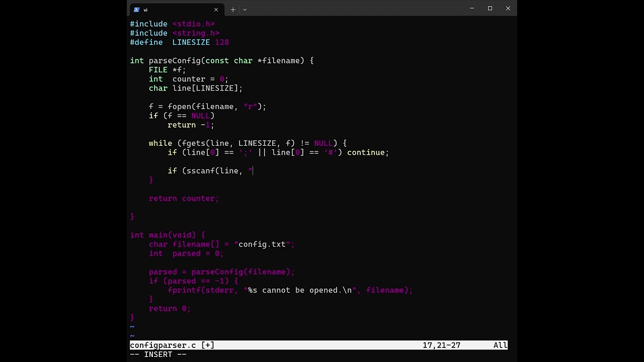Click the 'char line[LINESIZE];' declaration
This screenshot has height=362, width=644.
[196, 88]
